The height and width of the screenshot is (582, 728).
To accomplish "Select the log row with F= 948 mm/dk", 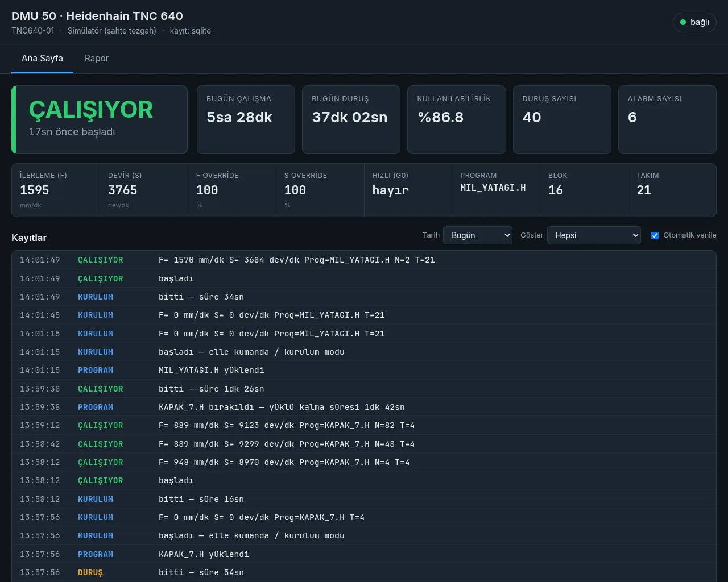I will 364,462.
